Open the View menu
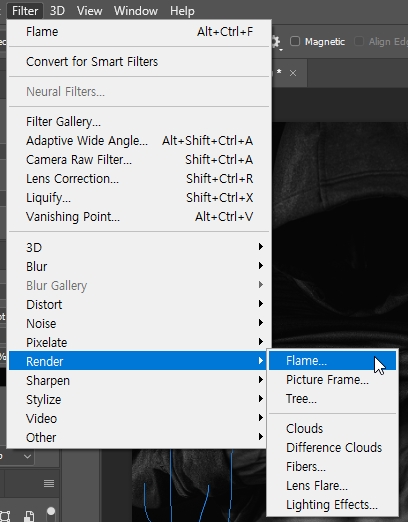408x522 pixels. pyautogui.click(x=89, y=11)
